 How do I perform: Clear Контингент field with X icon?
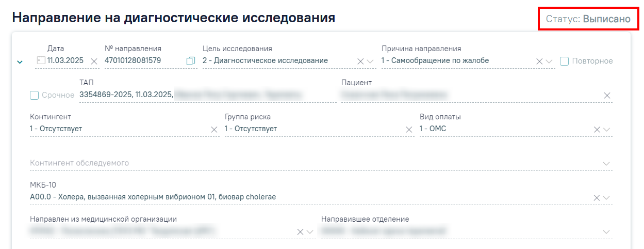[x=214, y=130]
